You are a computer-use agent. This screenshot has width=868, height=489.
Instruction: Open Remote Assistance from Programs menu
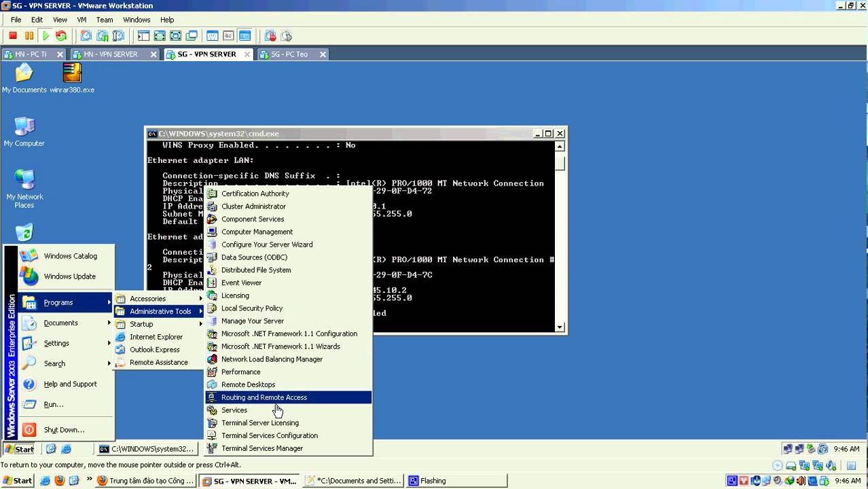[159, 362]
